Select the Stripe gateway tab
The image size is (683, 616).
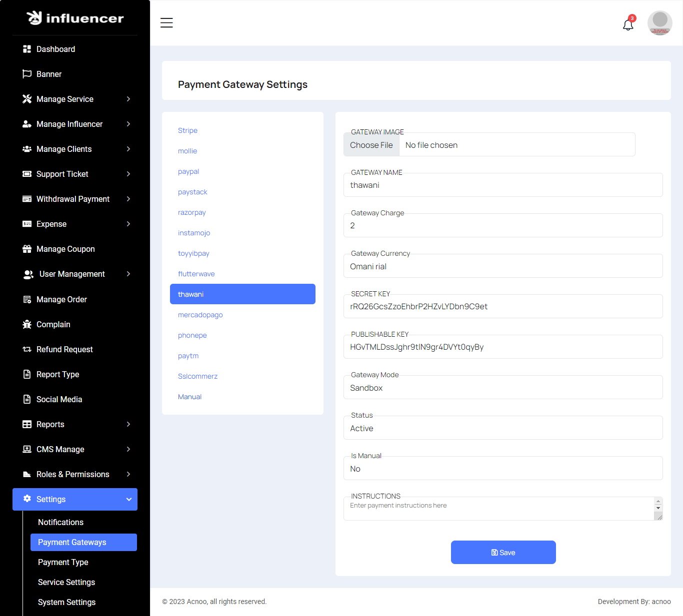pyautogui.click(x=187, y=130)
